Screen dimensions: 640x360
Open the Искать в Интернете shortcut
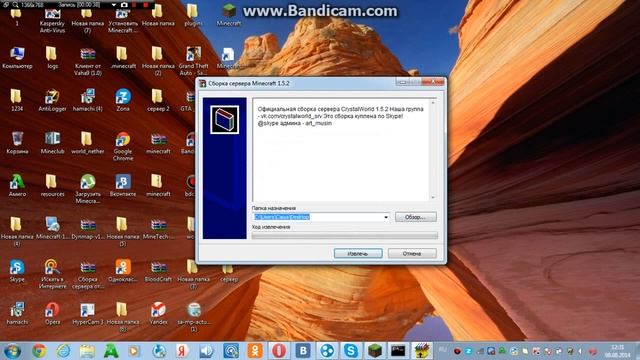(52, 274)
